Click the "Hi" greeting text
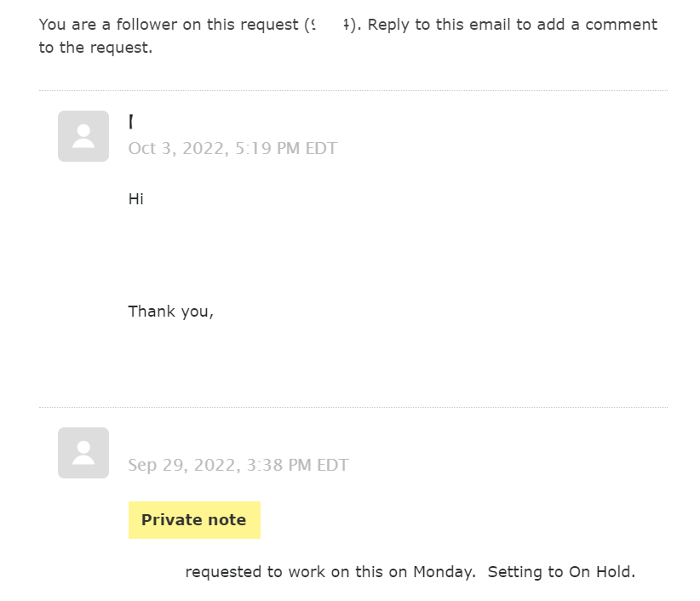The height and width of the screenshot is (601, 700). tap(136, 199)
